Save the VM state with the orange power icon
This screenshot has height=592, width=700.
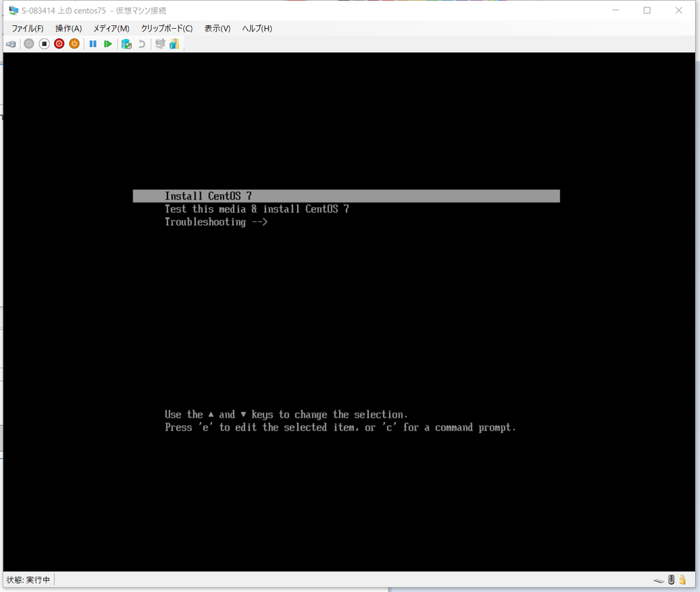coord(75,44)
